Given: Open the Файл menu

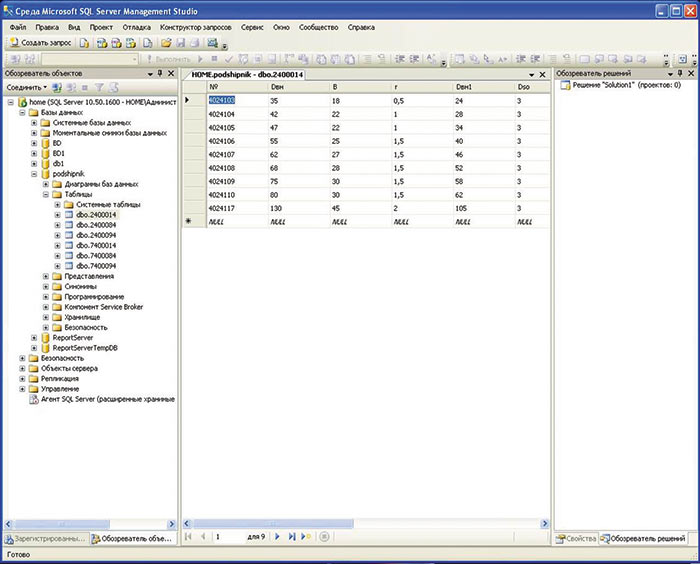Looking at the screenshot, I should pyautogui.click(x=18, y=27).
